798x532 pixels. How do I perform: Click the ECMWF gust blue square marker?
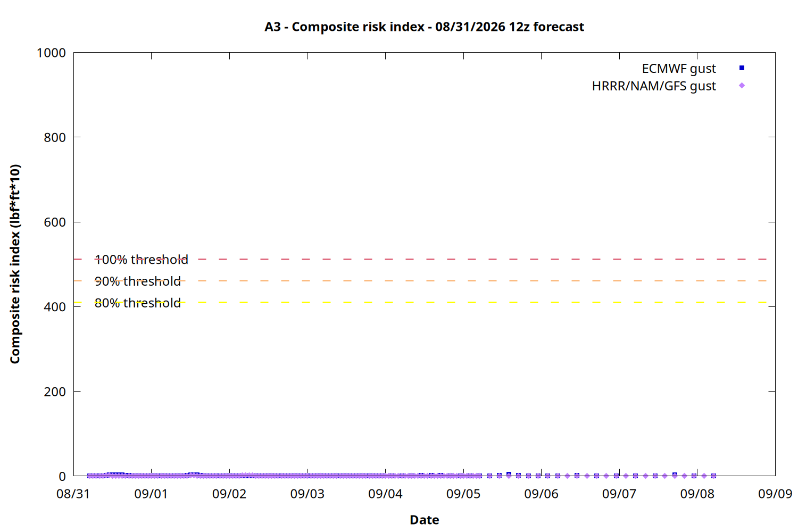tap(742, 68)
